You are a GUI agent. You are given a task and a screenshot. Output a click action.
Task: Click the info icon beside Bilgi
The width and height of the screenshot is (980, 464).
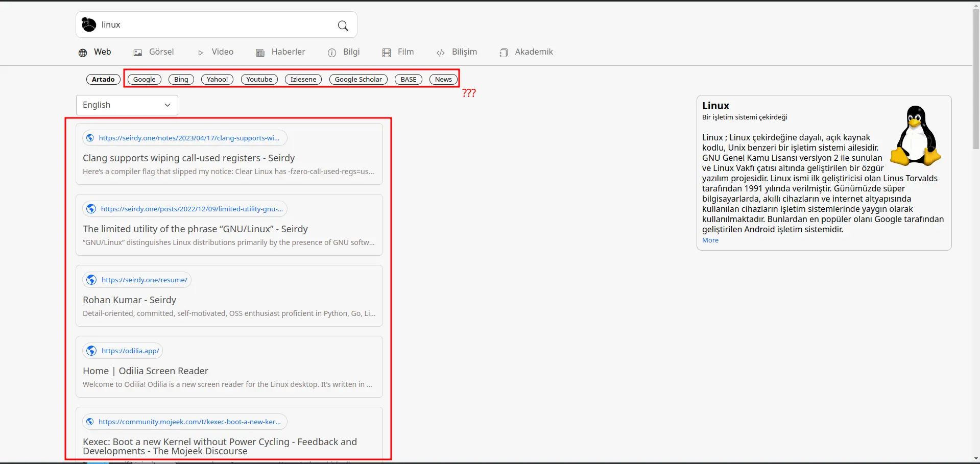click(x=332, y=53)
